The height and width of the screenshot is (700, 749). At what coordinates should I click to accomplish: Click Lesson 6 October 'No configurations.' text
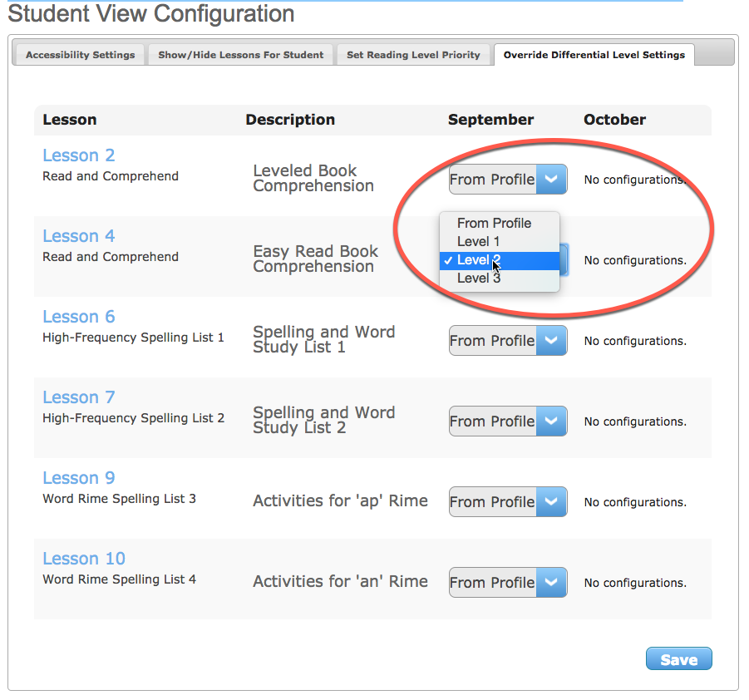tap(635, 341)
